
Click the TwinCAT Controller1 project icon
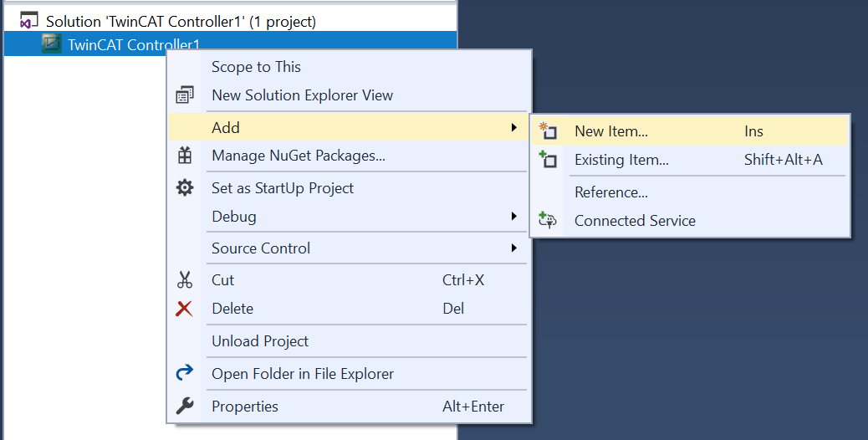(52, 44)
